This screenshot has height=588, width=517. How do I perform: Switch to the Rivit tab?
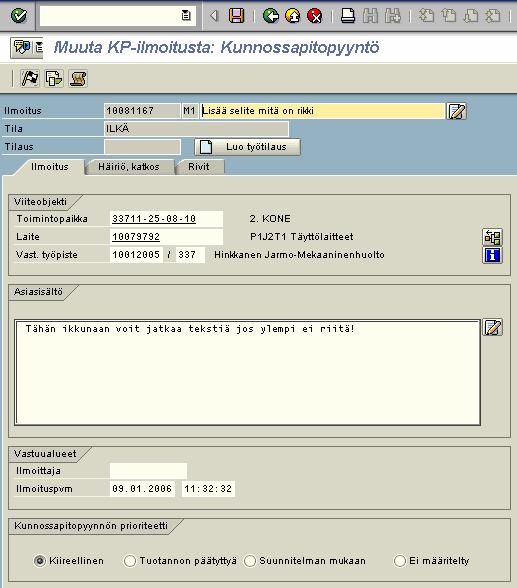199,167
